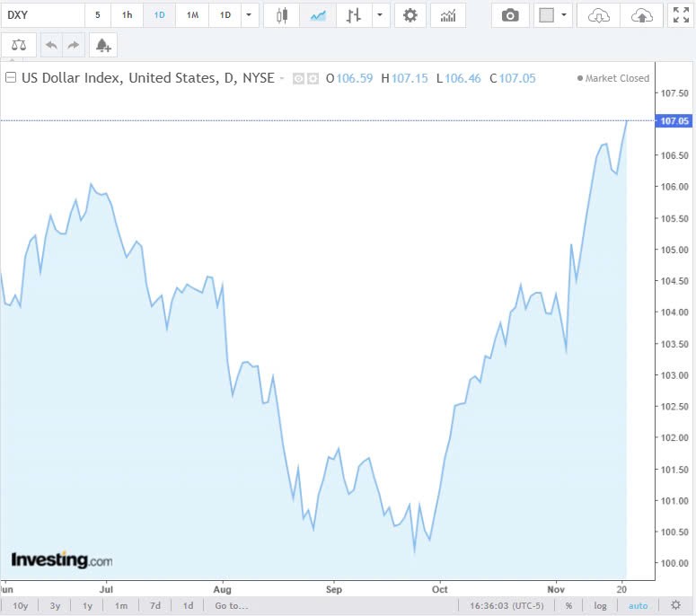Toggle percentage scale mode
This screenshot has height=616, width=696.
(x=568, y=606)
